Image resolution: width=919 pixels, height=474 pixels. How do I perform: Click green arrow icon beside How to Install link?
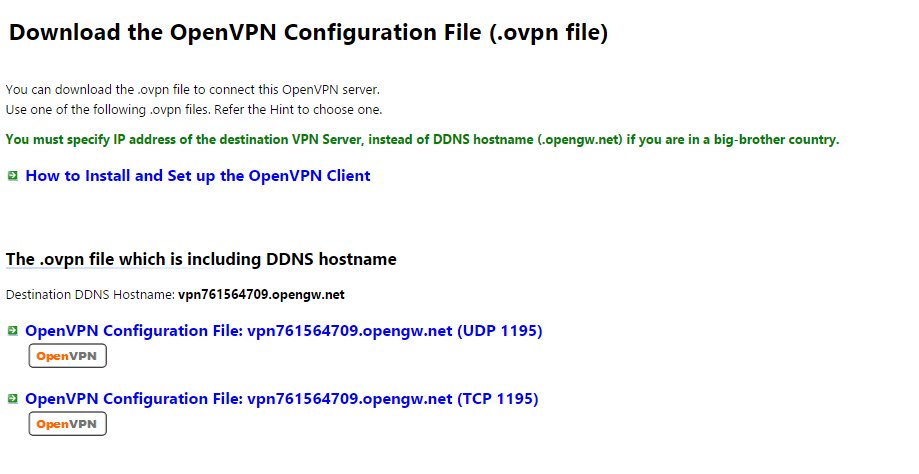click(12, 175)
